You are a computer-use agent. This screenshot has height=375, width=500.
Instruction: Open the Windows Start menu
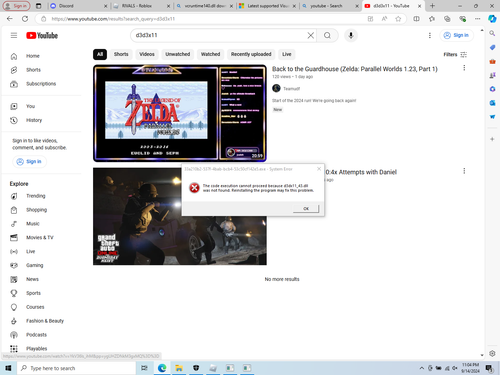[x=8, y=368]
